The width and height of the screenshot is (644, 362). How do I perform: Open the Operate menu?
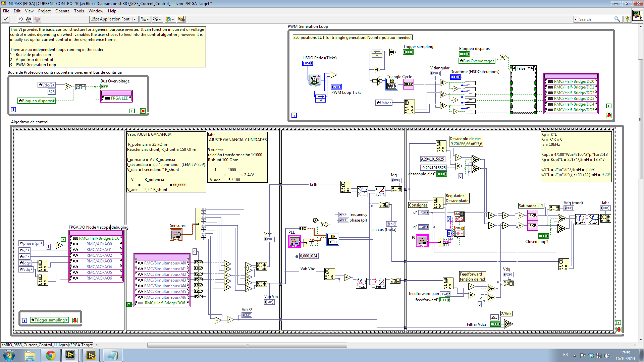62,11
